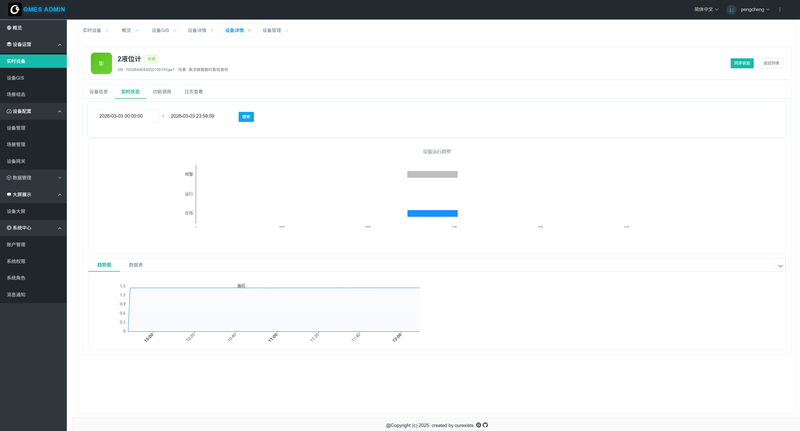Open the vertical three-dot menu in header

click(x=780, y=9)
